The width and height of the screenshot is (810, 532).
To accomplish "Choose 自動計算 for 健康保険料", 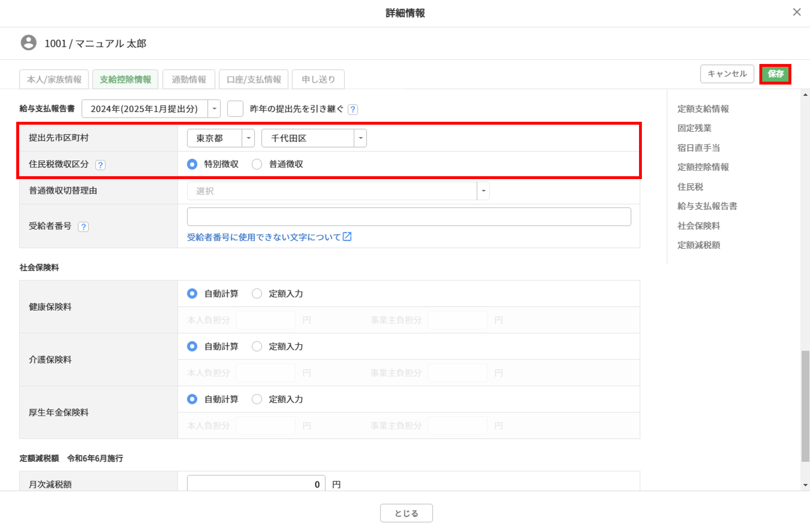I will coord(192,294).
